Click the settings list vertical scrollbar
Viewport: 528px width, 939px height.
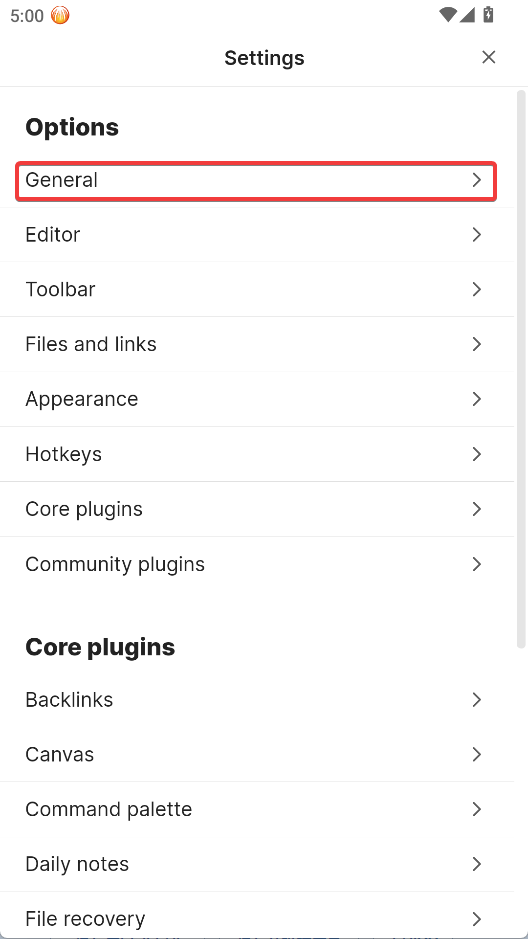pos(521,368)
